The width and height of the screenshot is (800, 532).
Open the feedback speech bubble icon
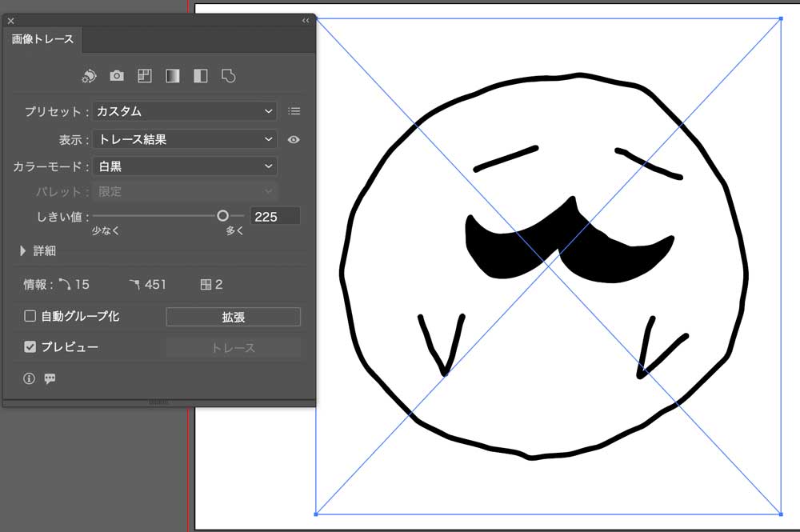tap(50, 378)
